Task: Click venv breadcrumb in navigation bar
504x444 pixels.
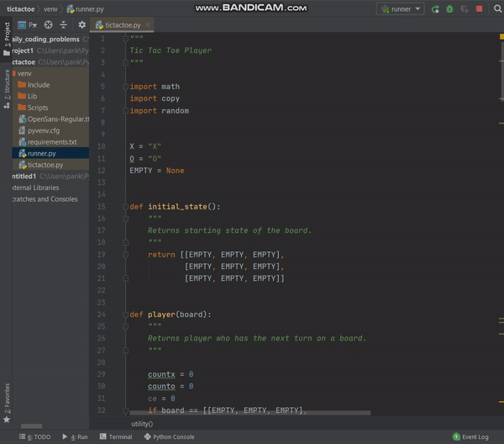Action: 50,9
